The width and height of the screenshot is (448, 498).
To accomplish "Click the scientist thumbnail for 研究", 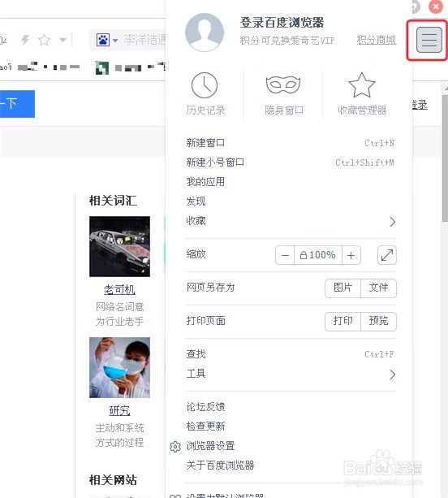I will 119,367.
